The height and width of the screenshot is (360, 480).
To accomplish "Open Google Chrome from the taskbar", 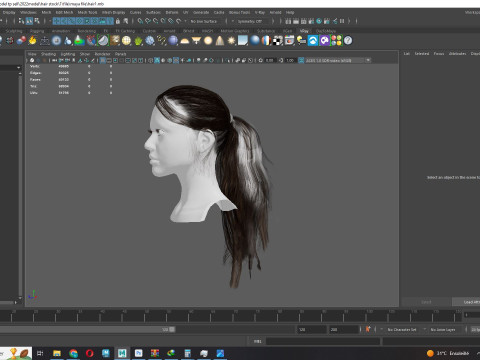I will coord(73,353).
